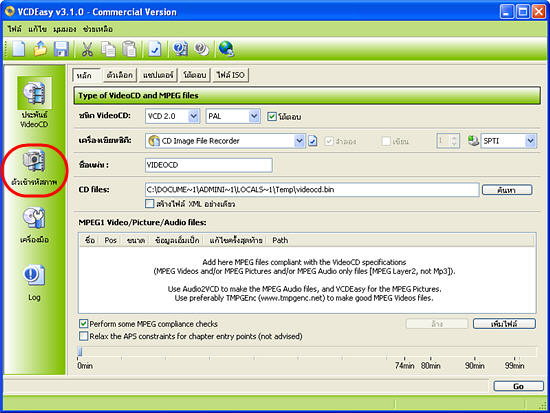This screenshot has height=413, width=550.
Task: Click the 99min capacity marker
Action: click(514, 365)
